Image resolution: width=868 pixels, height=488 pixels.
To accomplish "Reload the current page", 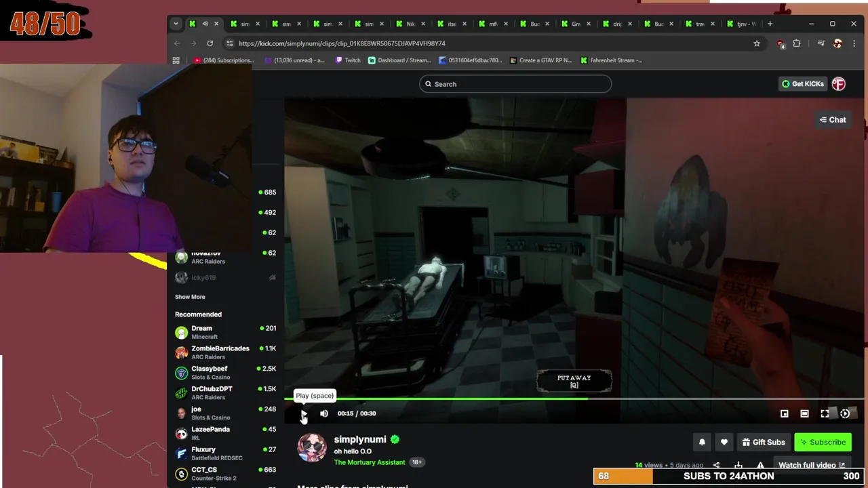I will pos(210,43).
